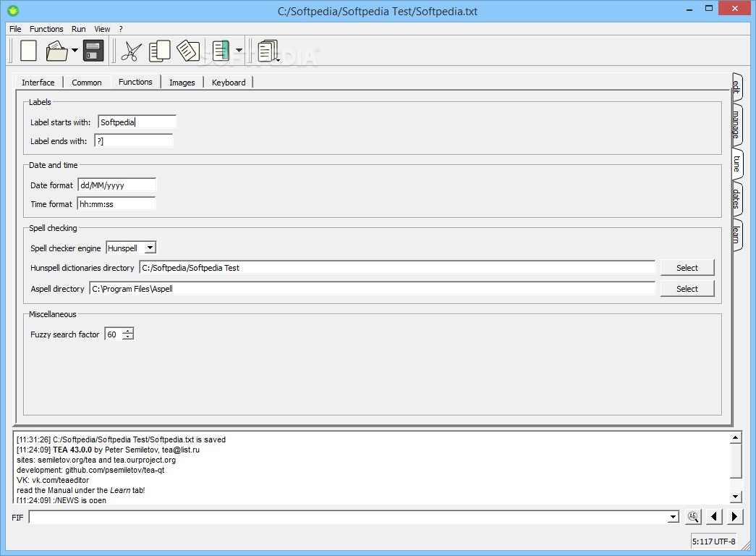This screenshot has height=556, width=756.
Task: Click the TEA application icon in title bar
Action: 14,11
